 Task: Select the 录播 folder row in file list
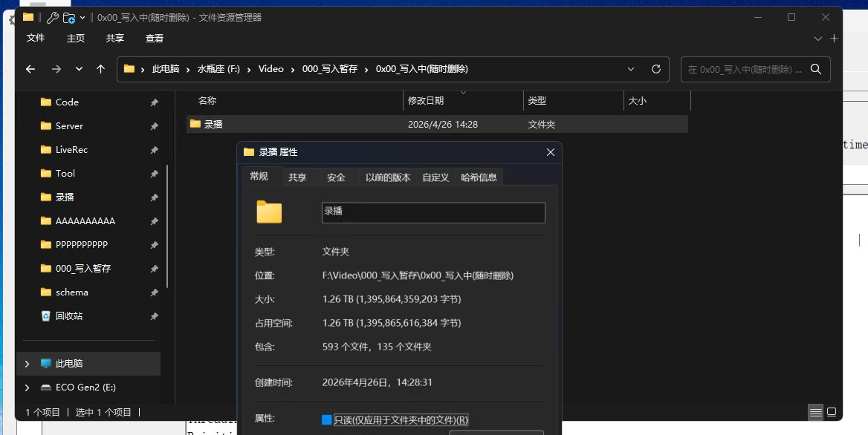pyautogui.click(x=437, y=125)
